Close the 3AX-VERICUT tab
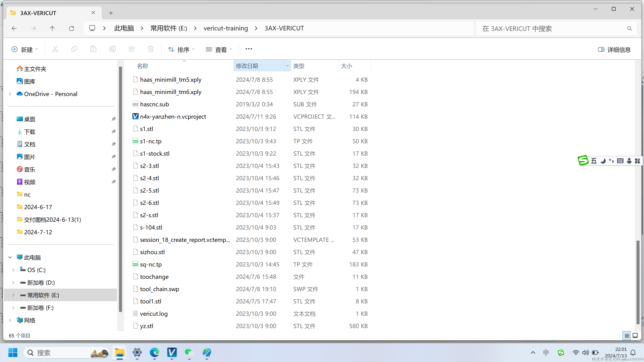644x362 pixels. (93, 13)
